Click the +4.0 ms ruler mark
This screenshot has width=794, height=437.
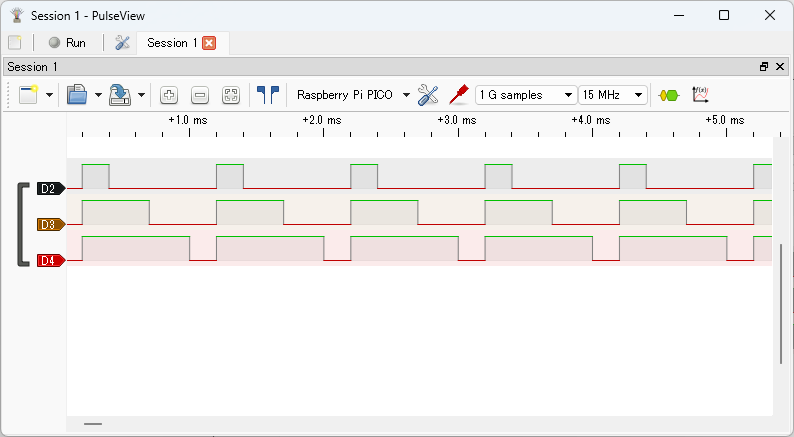click(x=591, y=120)
